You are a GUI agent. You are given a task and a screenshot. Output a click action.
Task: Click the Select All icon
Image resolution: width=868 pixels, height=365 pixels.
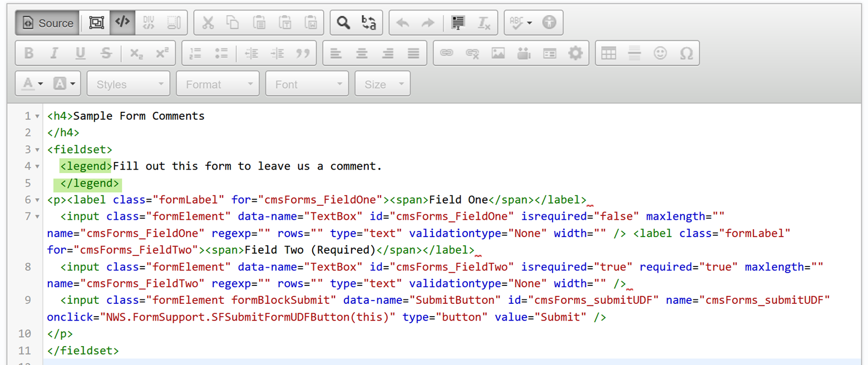[458, 23]
